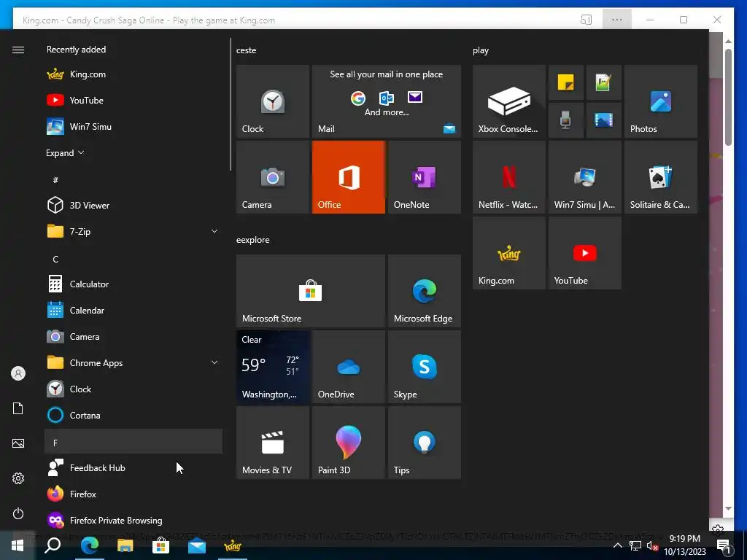The width and height of the screenshot is (747, 560).
Task: Click the F letter header in app list
Action: [133, 441]
